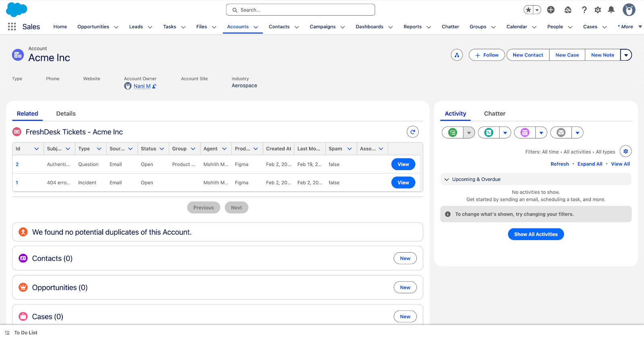Open the Email activity dropdown arrow
The image size is (644, 340).
tap(578, 133)
